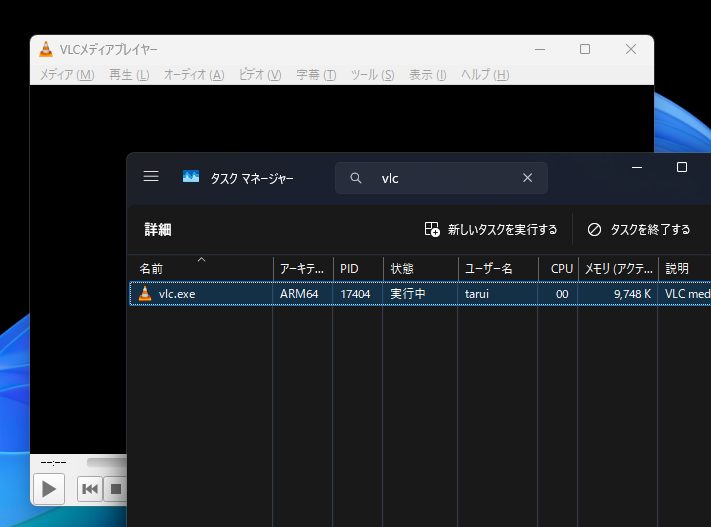Click the Task Manager app icon
Image resolution: width=711 pixels, height=527 pixels.
pyautogui.click(x=191, y=176)
